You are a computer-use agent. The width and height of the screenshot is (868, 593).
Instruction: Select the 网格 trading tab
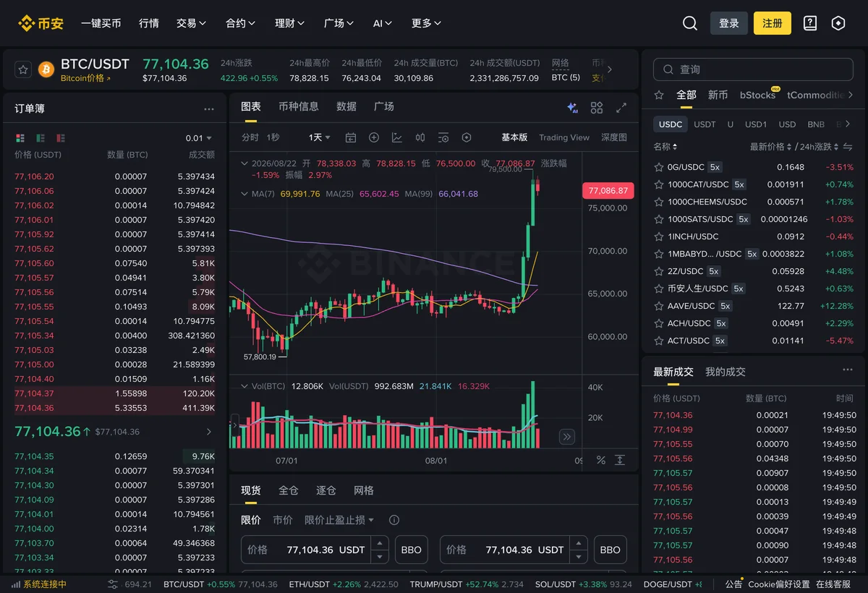point(364,490)
